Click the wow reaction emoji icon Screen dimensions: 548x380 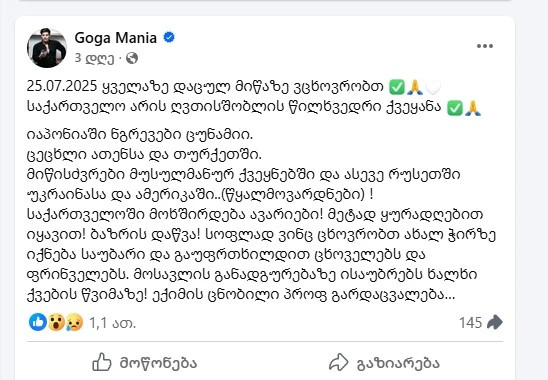tap(56, 322)
